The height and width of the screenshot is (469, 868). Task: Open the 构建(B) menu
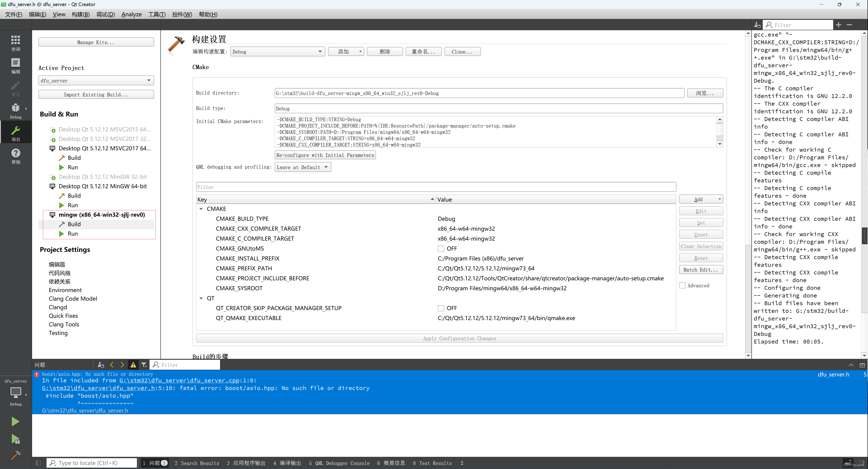click(80, 14)
